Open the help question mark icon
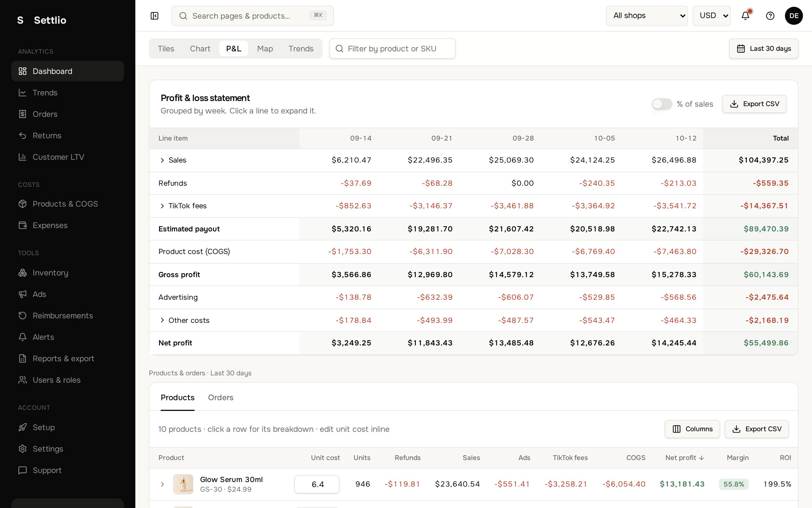 pyautogui.click(x=770, y=16)
